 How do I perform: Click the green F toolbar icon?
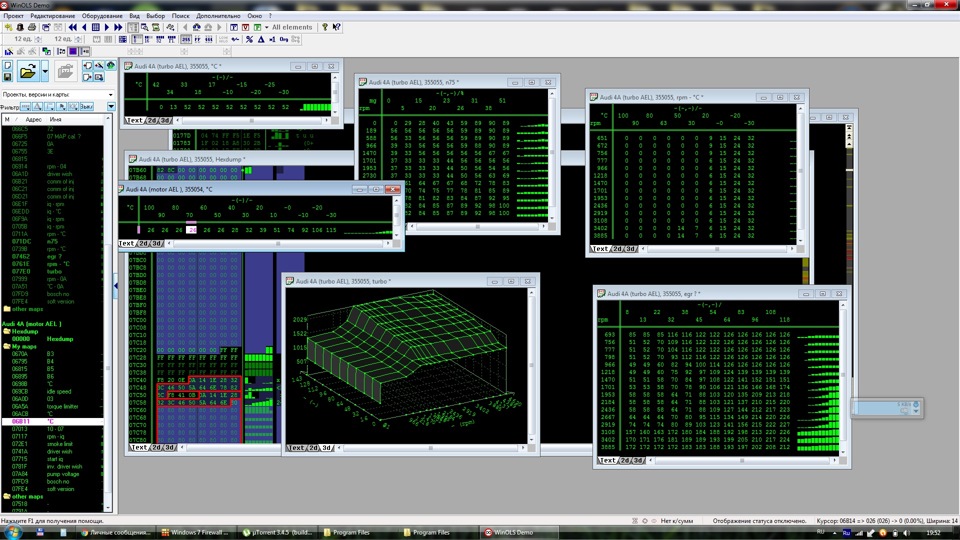coord(257,27)
